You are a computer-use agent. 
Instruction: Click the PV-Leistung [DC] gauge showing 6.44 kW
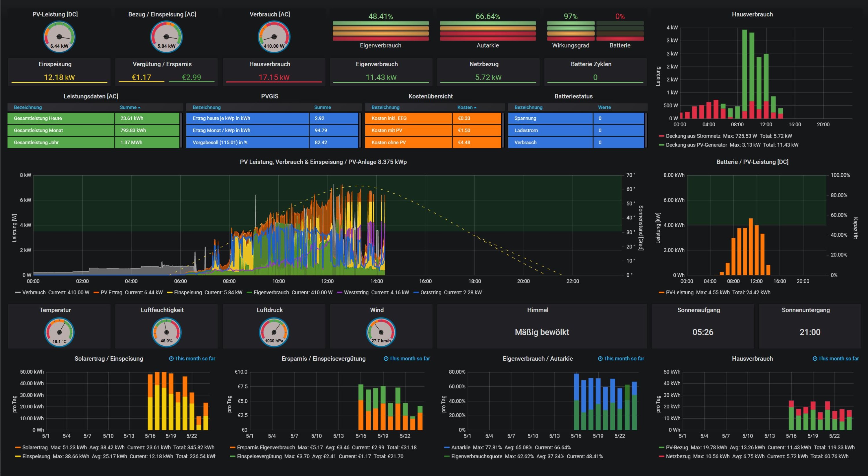pos(59,37)
